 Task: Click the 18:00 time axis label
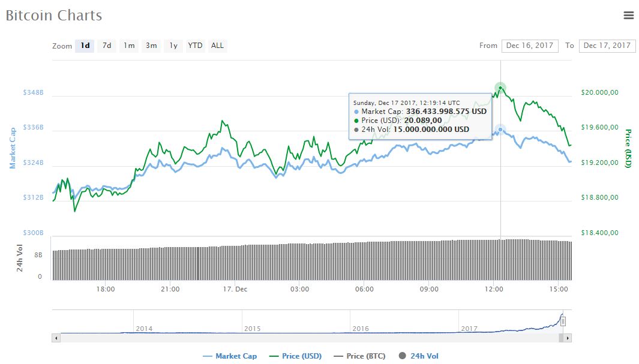[106, 289]
